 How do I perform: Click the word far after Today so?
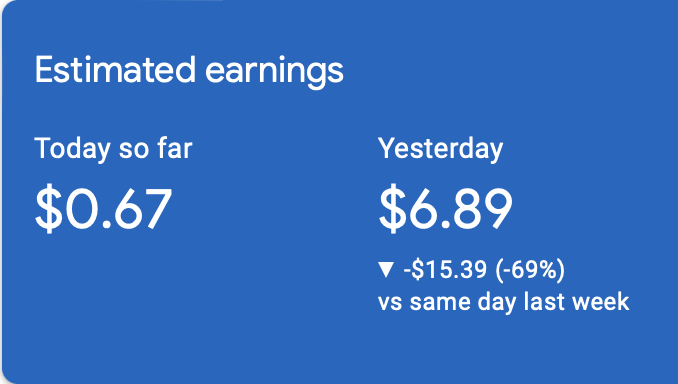(x=175, y=148)
